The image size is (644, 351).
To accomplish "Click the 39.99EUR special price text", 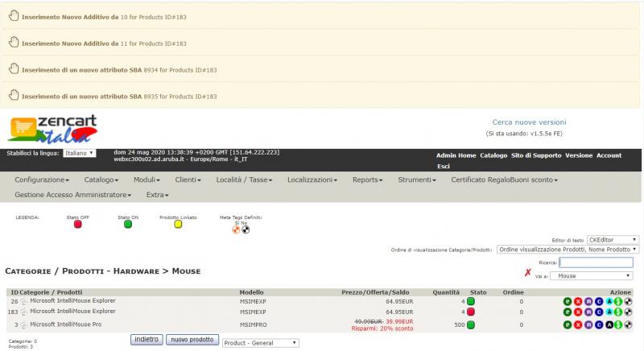I will [x=399, y=321].
